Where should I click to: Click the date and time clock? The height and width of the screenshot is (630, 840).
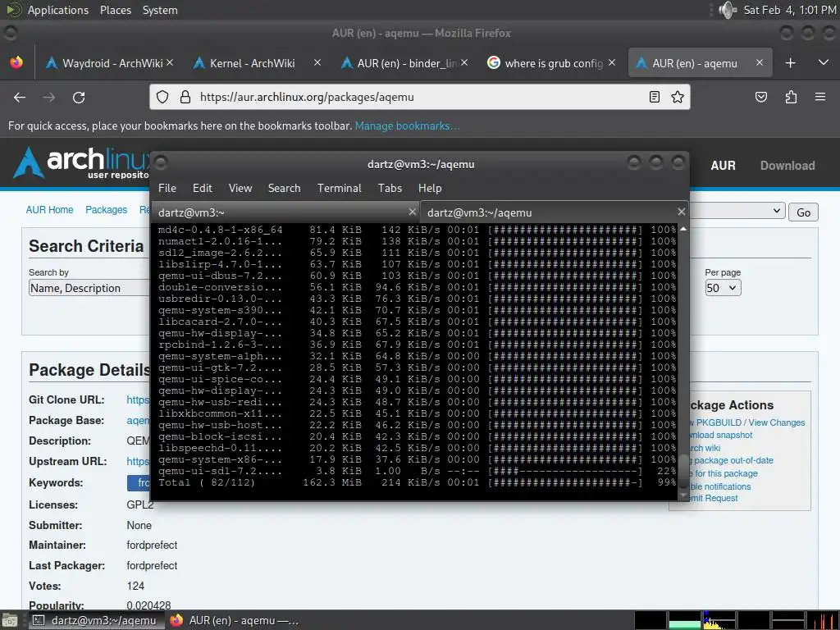tap(790, 10)
